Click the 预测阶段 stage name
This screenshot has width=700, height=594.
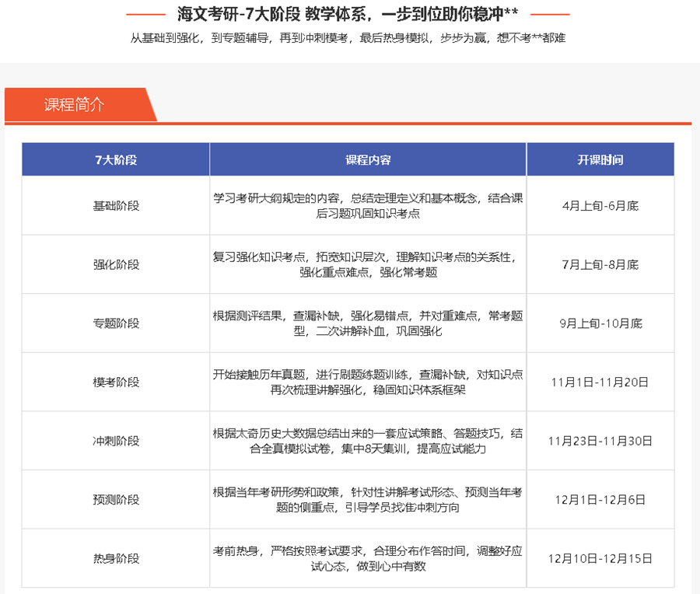point(114,499)
